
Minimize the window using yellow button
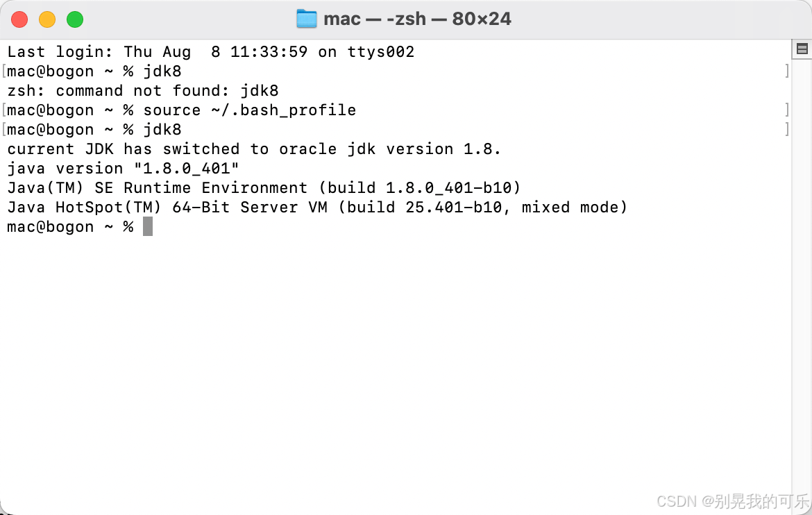(x=47, y=19)
